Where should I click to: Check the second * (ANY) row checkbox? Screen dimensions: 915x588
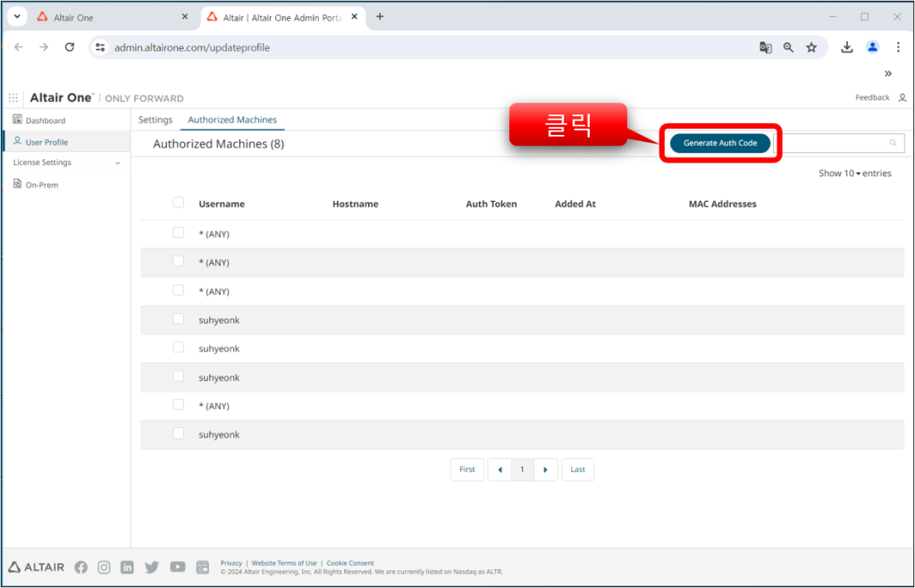179,261
